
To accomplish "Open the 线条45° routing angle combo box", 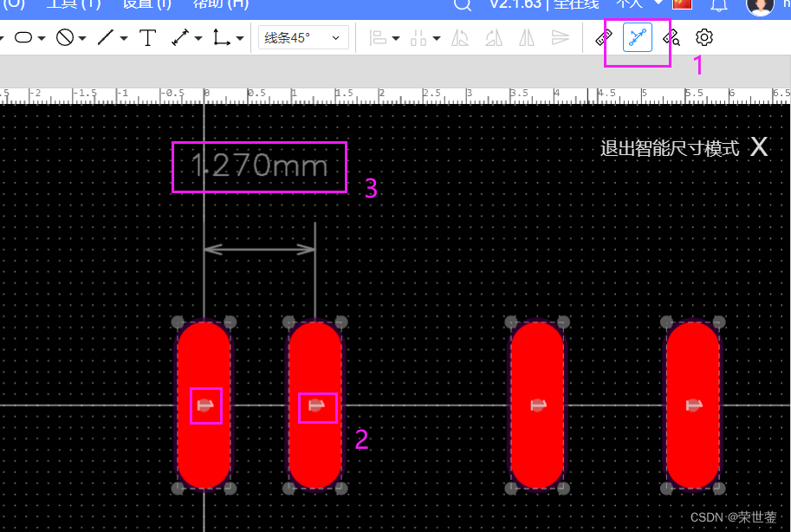I will (303, 38).
